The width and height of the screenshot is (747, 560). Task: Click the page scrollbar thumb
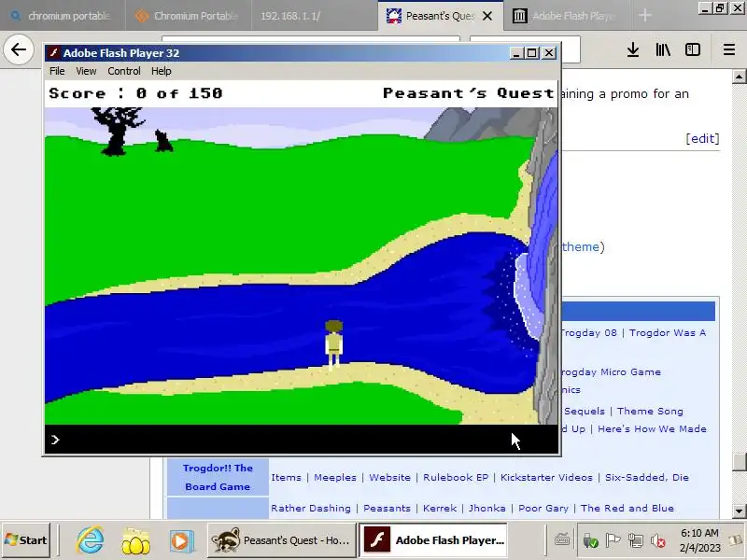(x=739, y=461)
